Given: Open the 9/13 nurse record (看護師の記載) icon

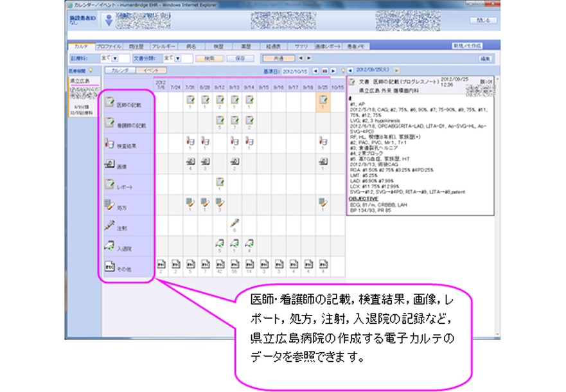Looking at the screenshot, I should [x=235, y=121].
